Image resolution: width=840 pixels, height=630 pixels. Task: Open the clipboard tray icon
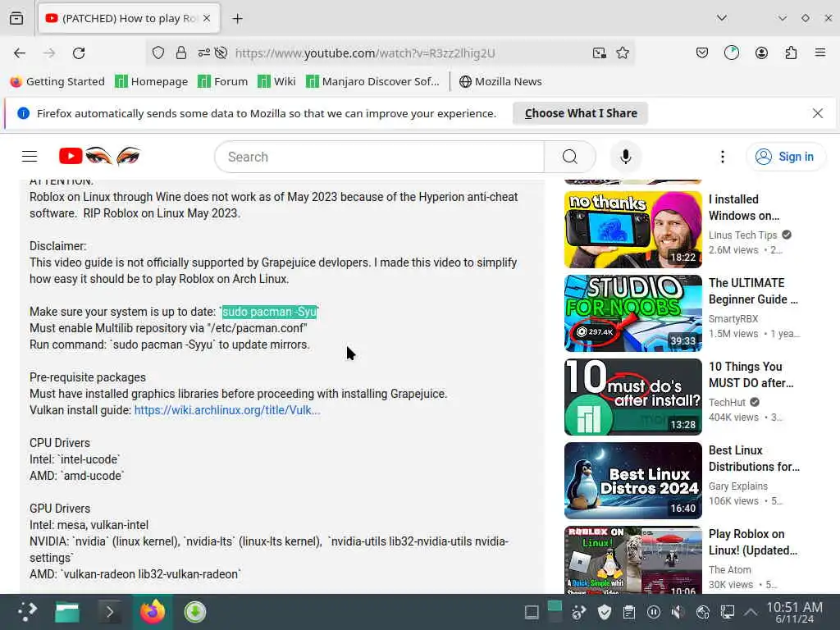[x=629, y=612]
